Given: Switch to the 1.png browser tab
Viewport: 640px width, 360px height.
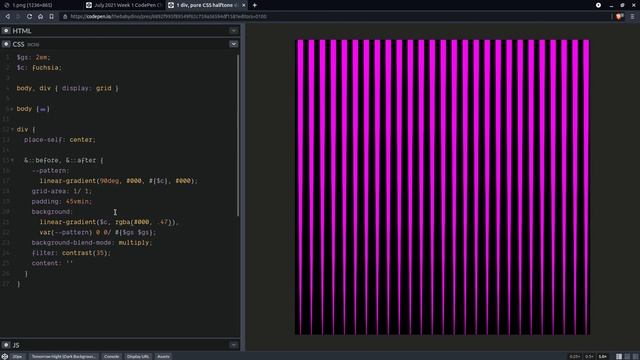Looking at the screenshot, I should point(41,5).
